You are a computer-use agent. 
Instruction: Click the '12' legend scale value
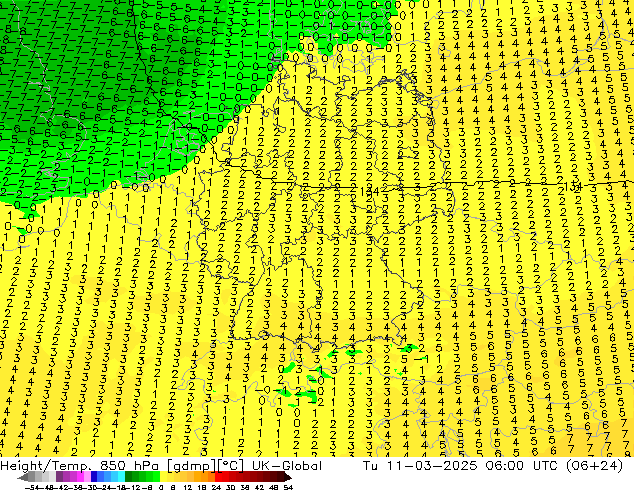click(x=188, y=487)
